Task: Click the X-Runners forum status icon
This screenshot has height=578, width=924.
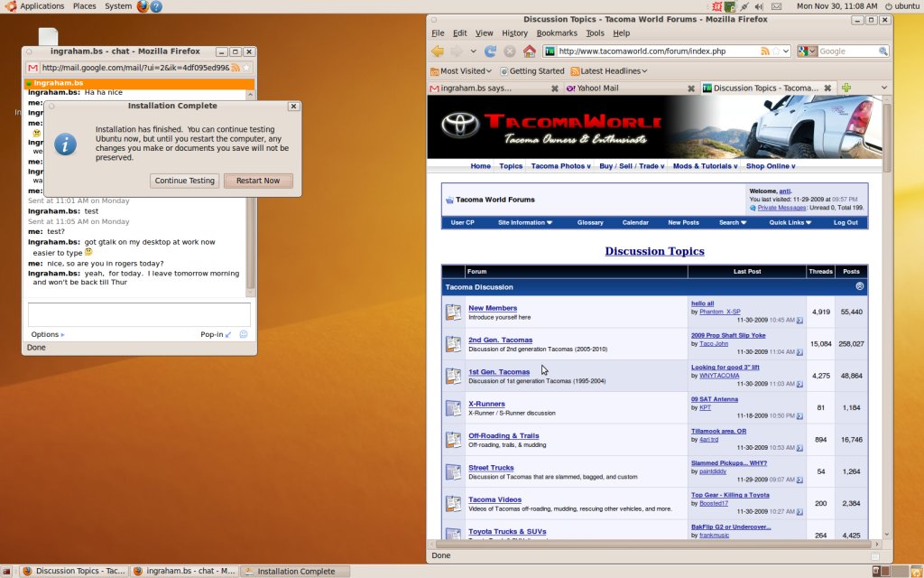Action: (453, 407)
